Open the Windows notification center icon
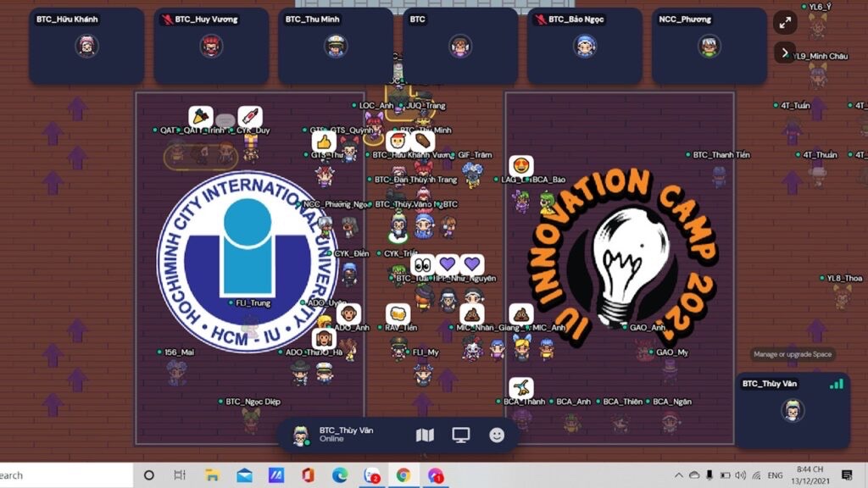Image resolution: width=868 pixels, height=488 pixels. (x=846, y=475)
